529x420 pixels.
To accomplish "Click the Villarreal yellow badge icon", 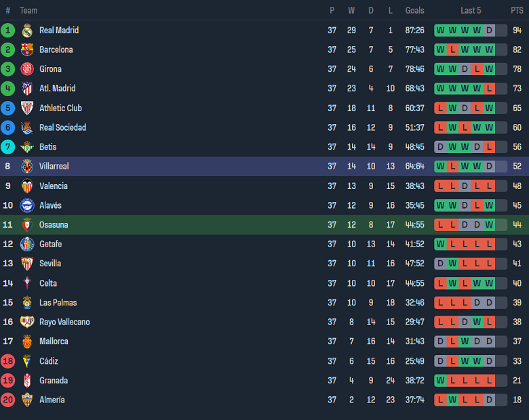I will (x=27, y=167).
